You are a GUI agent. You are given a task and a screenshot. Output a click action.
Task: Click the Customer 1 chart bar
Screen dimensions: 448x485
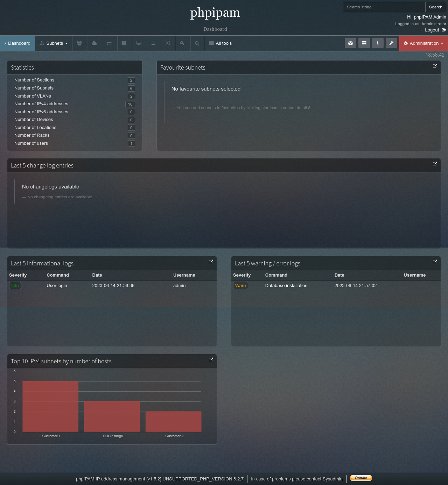[50, 406]
